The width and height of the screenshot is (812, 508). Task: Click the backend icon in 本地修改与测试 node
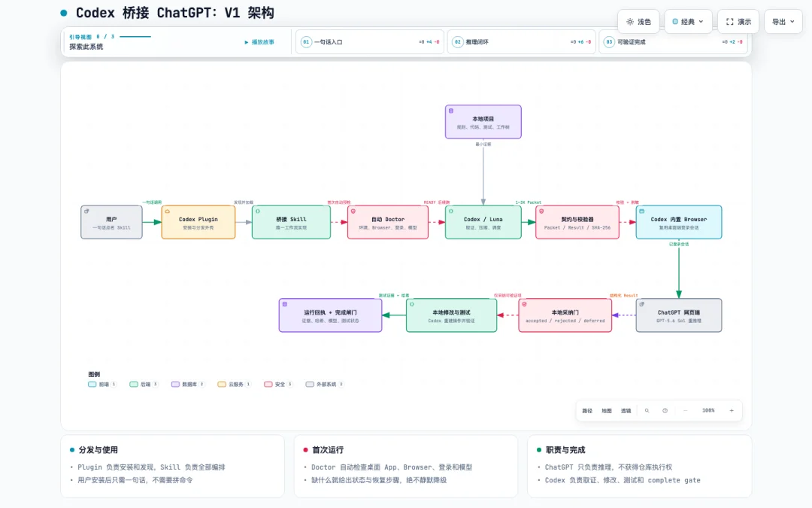click(412, 304)
